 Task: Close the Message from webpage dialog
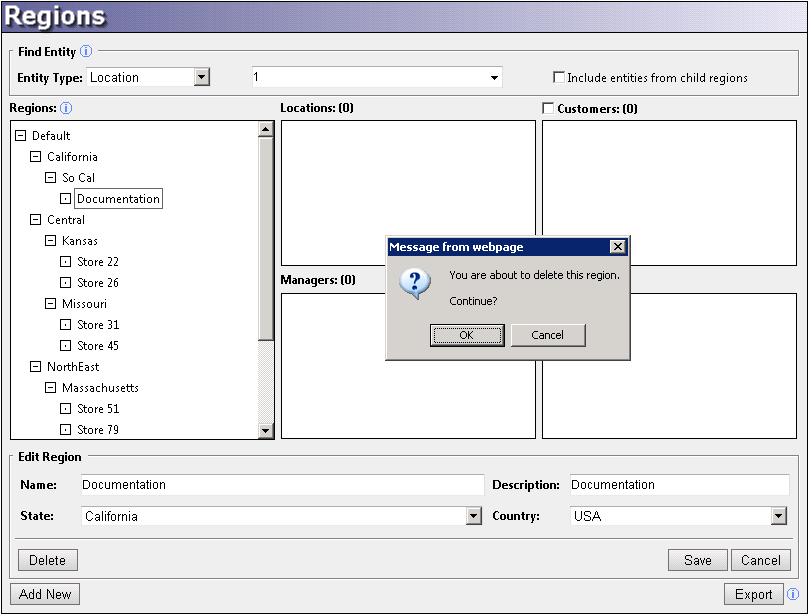point(617,247)
